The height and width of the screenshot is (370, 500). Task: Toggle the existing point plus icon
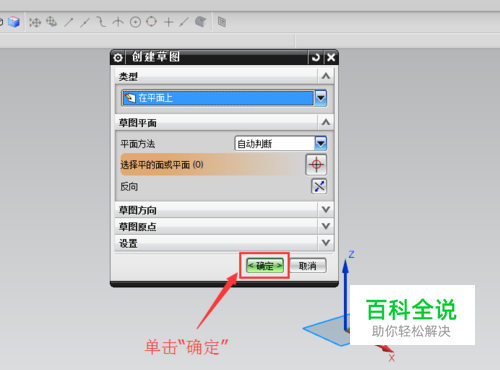pos(169,22)
